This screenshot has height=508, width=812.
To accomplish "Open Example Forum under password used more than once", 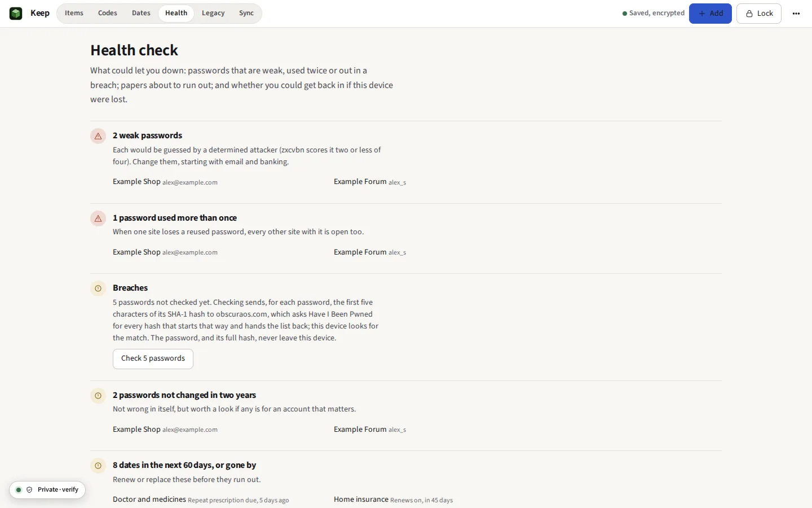I will pos(370,252).
